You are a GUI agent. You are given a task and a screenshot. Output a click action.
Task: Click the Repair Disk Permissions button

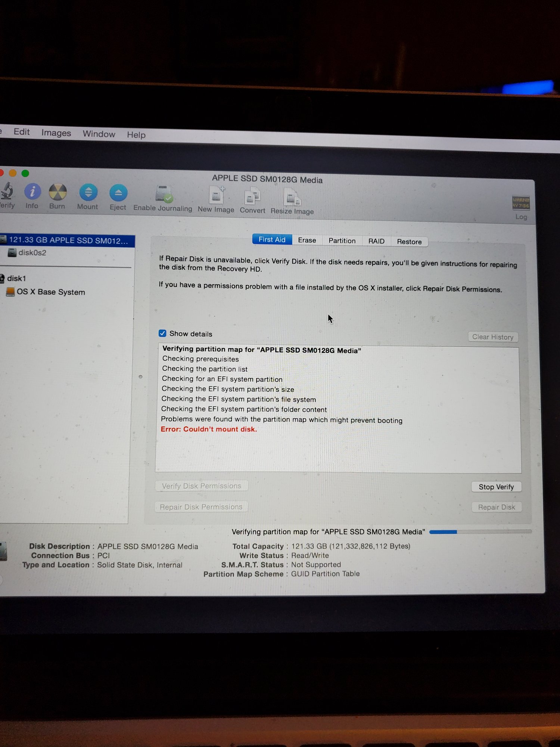(x=201, y=507)
